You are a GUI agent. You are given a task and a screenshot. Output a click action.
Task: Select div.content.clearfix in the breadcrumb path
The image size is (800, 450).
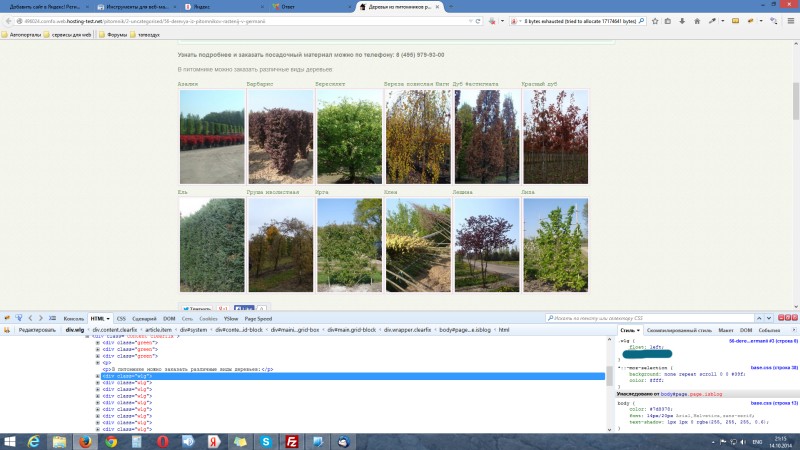[114, 330]
